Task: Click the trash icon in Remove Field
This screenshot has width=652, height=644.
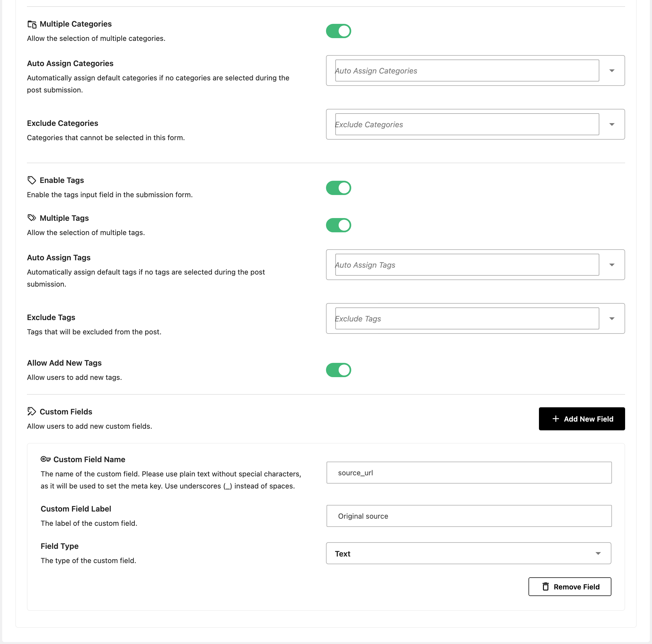Action: pos(545,586)
